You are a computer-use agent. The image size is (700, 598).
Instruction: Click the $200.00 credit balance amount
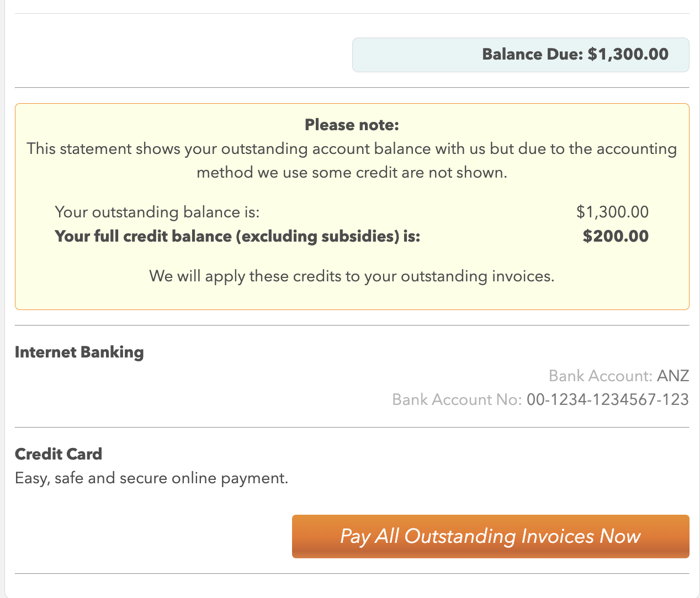click(616, 236)
